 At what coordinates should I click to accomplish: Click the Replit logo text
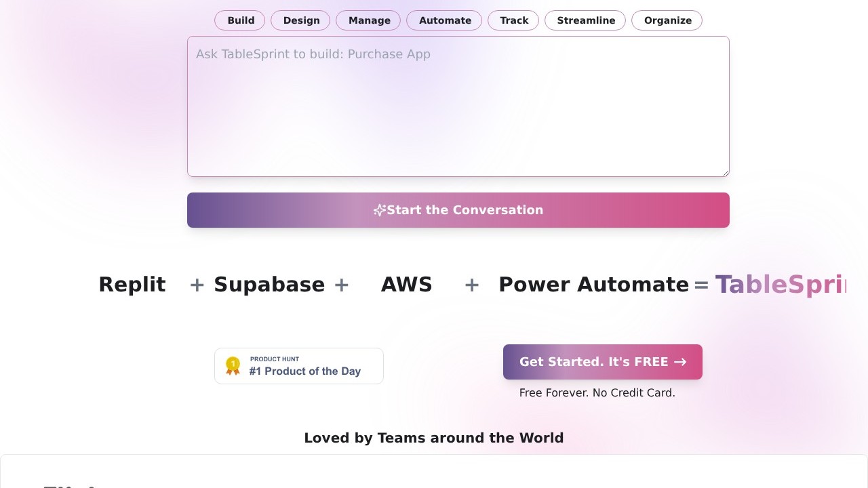[x=132, y=285]
